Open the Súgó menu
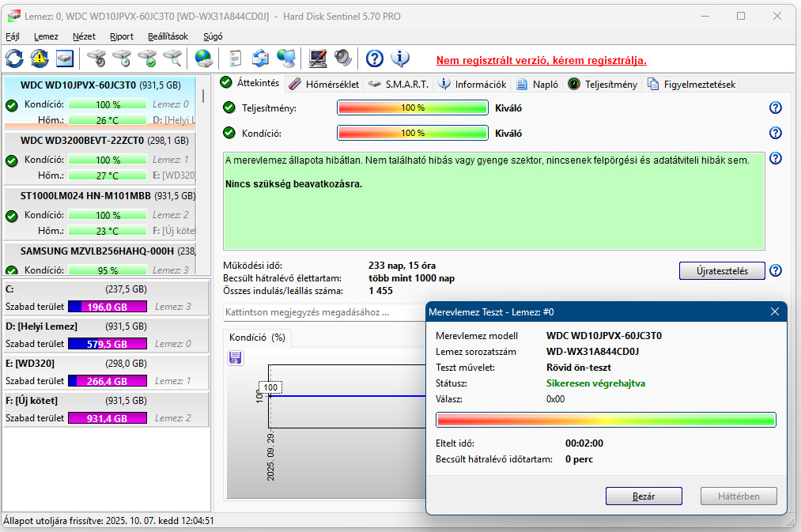 tap(213, 37)
